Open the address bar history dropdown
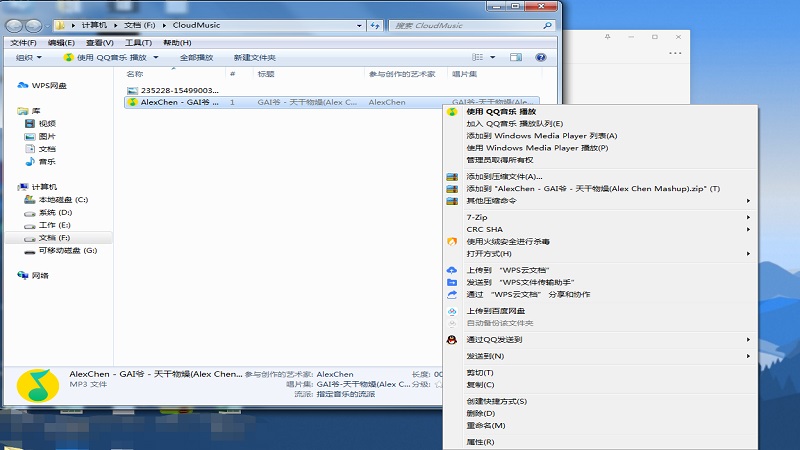Image resolution: width=800 pixels, height=450 pixels. (359, 25)
